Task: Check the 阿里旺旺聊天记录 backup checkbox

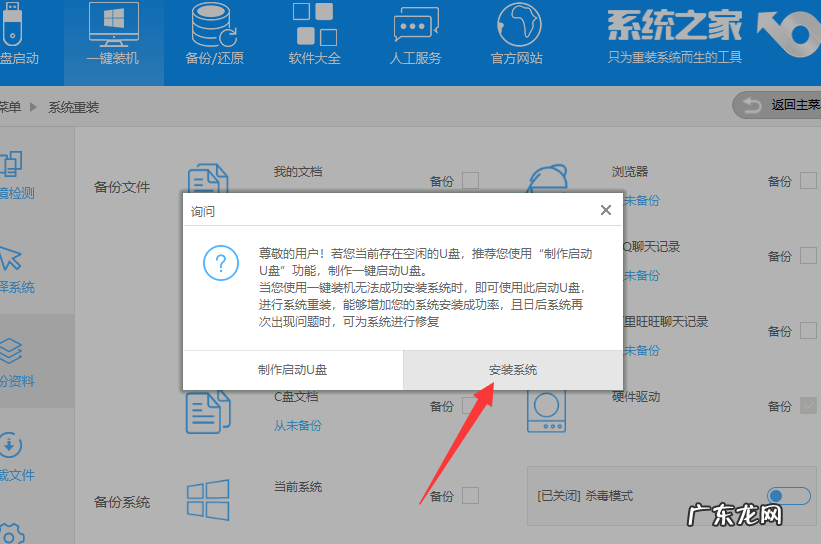Action: pos(808,330)
